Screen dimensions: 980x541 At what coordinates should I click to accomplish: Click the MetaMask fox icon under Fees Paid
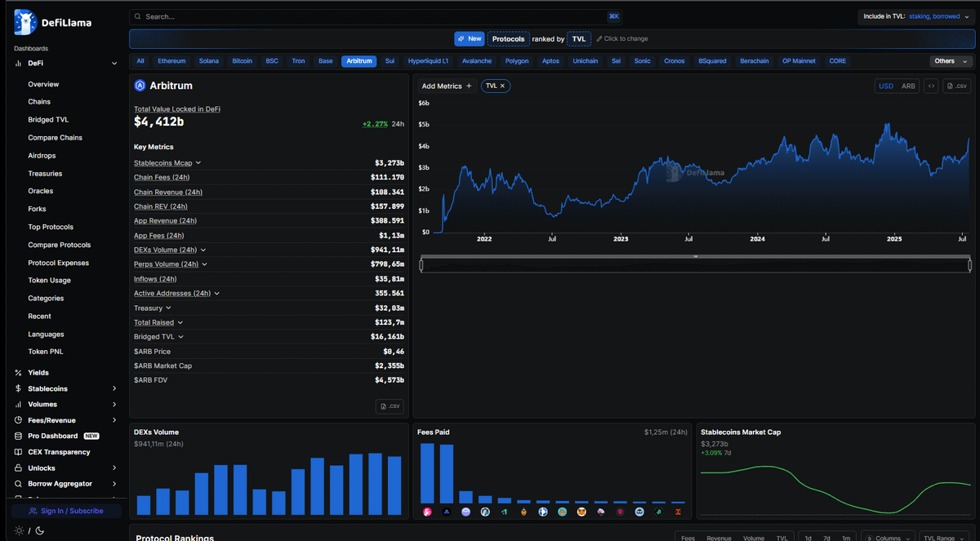581,512
